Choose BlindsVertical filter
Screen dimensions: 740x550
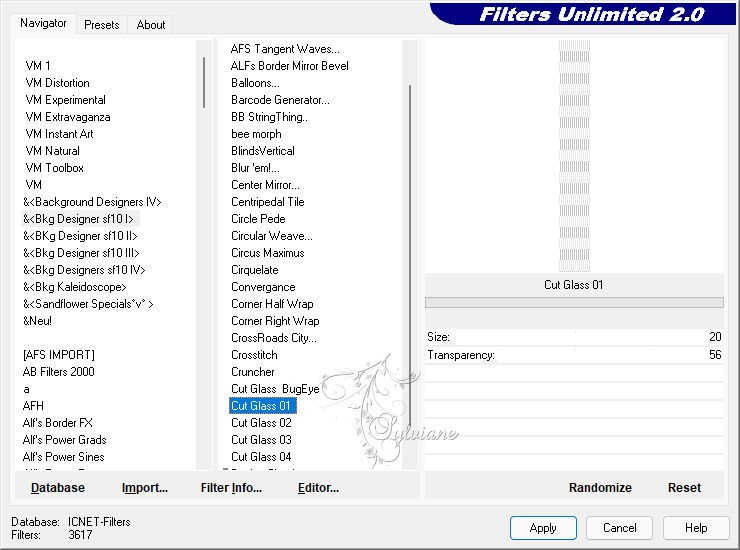point(263,151)
